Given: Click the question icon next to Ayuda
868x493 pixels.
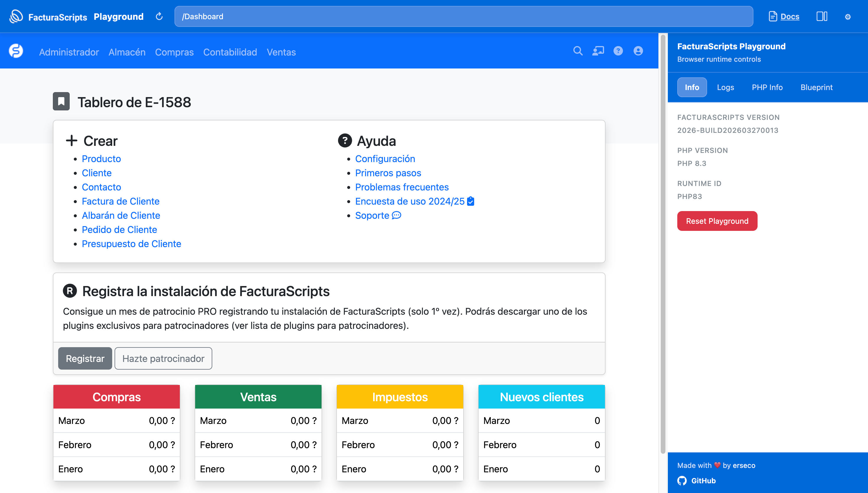Looking at the screenshot, I should tap(345, 141).
